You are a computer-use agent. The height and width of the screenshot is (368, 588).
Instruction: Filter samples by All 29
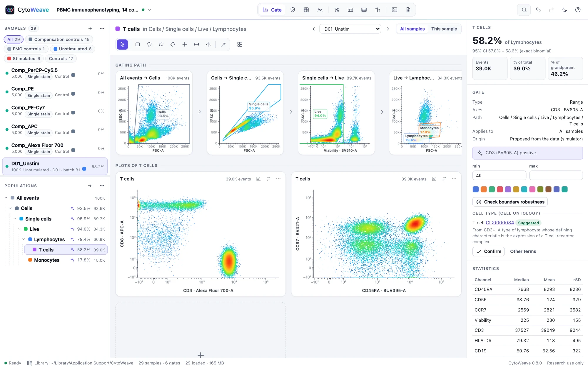(x=14, y=39)
